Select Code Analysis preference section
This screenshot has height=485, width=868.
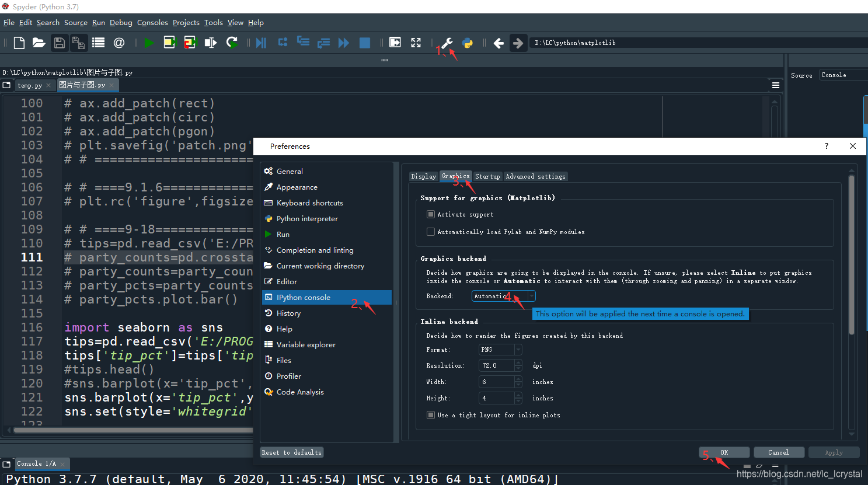(x=326, y=392)
